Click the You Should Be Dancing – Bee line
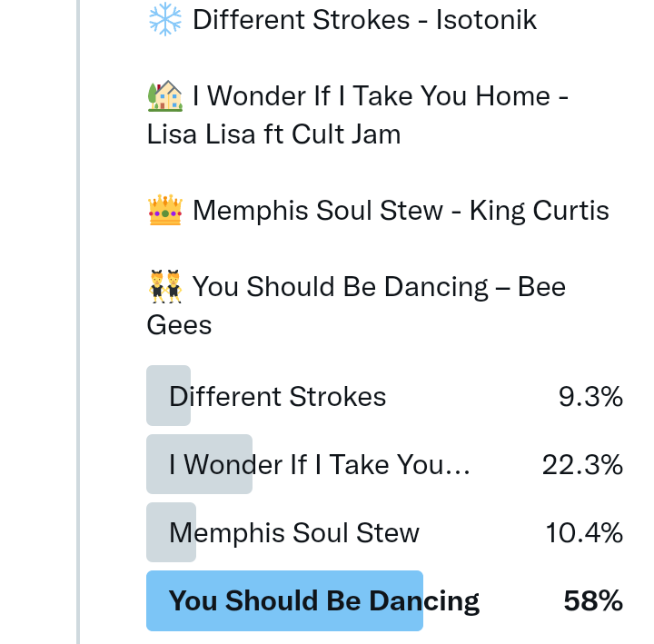Image resolution: width=654 pixels, height=644 pixels. pyautogui.click(x=379, y=286)
